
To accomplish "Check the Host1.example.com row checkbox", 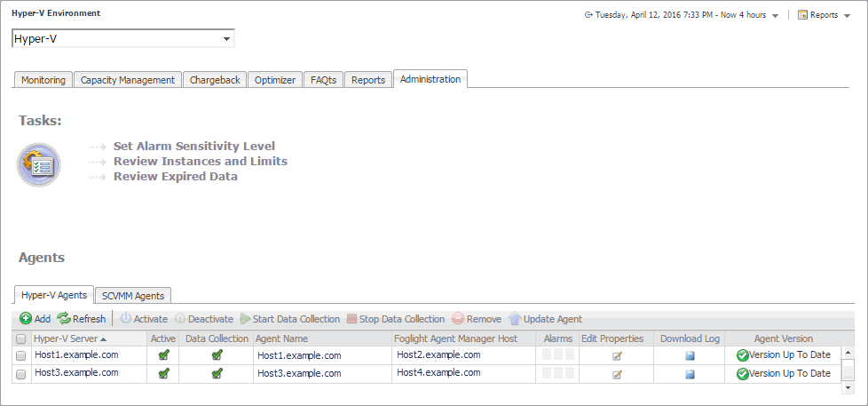I will coord(21,356).
